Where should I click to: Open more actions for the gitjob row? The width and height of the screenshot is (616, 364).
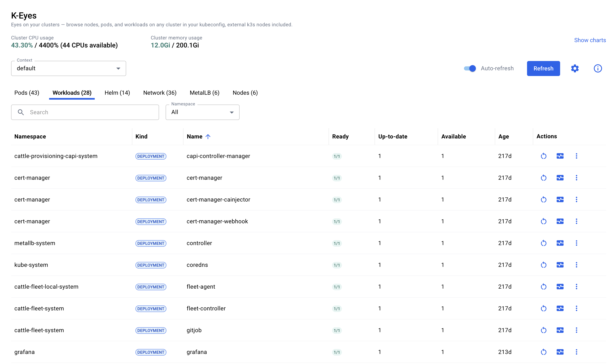(576, 330)
